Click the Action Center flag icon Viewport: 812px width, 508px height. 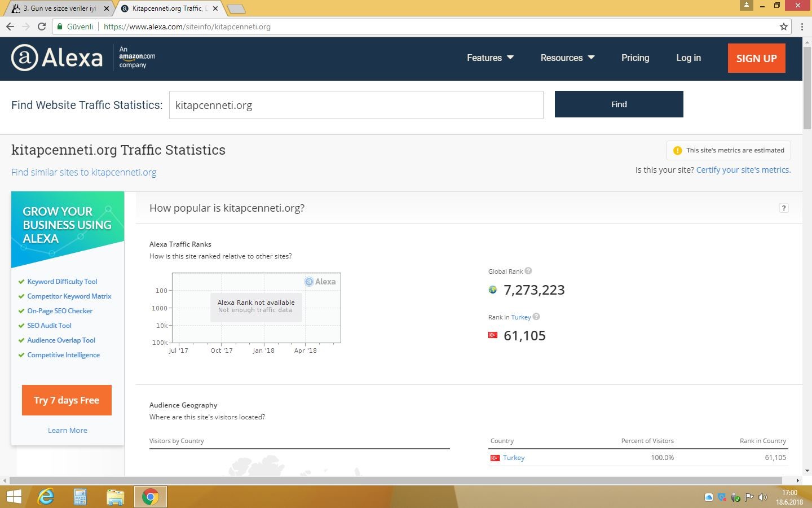click(x=749, y=497)
